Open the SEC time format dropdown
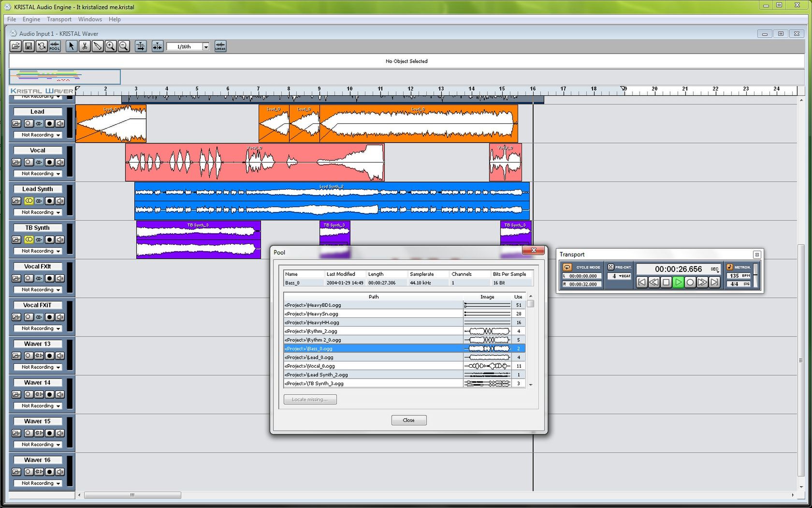This screenshot has width=812, height=508. pyautogui.click(x=714, y=269)
